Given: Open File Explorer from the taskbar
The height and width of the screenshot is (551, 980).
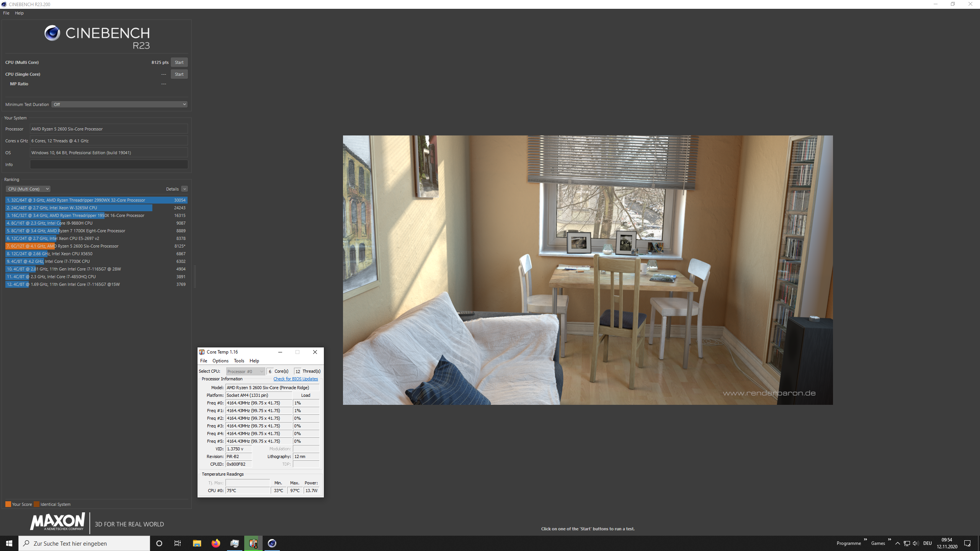Looking at the screenshot, I should [197, 543].
